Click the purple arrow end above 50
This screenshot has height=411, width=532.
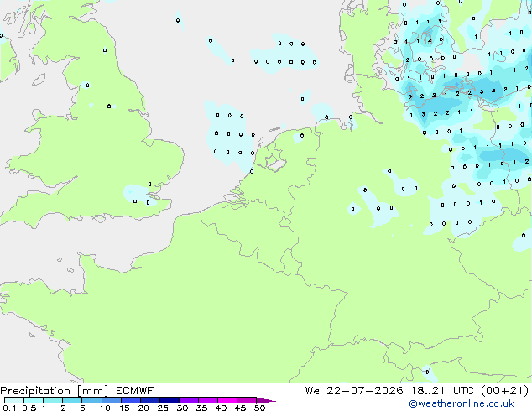pos(266,400)
